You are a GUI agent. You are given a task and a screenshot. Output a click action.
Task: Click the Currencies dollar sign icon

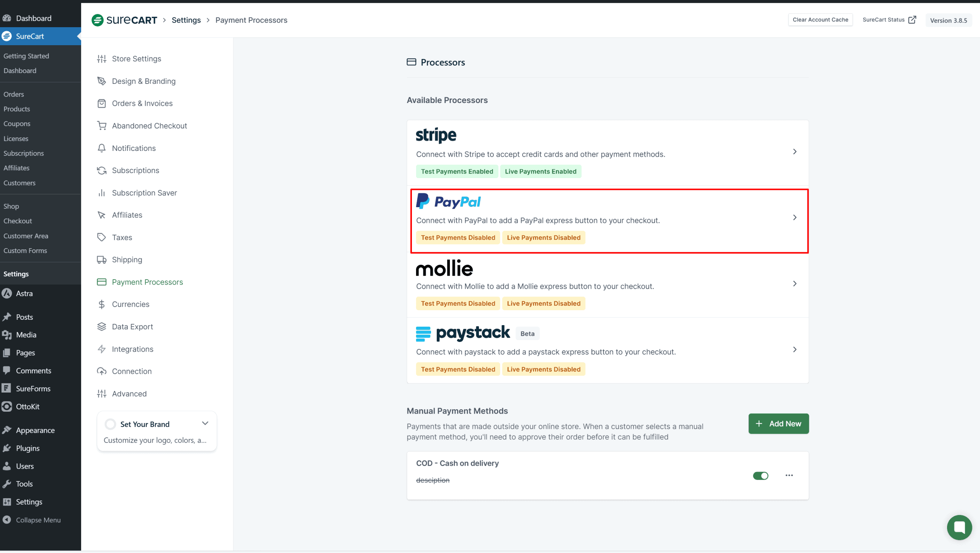point(101,304)
